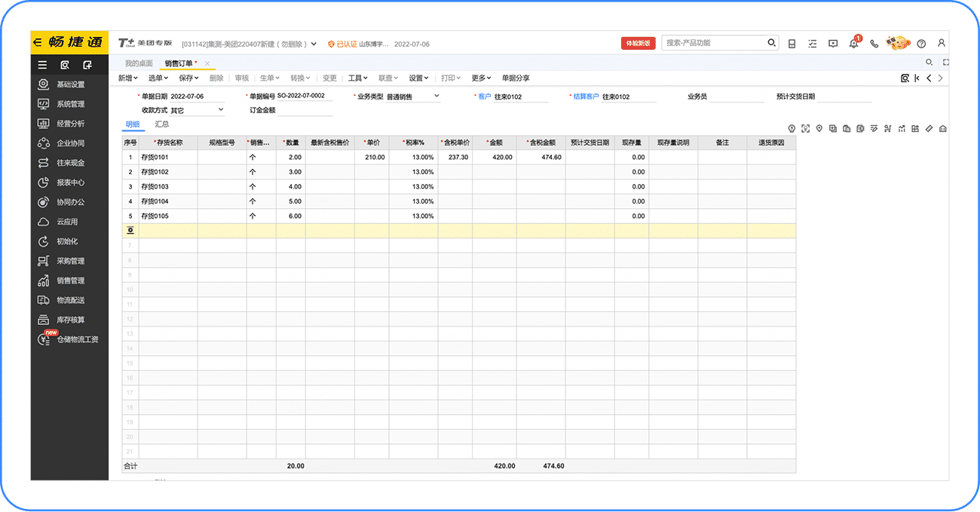Open the user account icon
This screenshot has width=980, height=512.
coord(942,44)
